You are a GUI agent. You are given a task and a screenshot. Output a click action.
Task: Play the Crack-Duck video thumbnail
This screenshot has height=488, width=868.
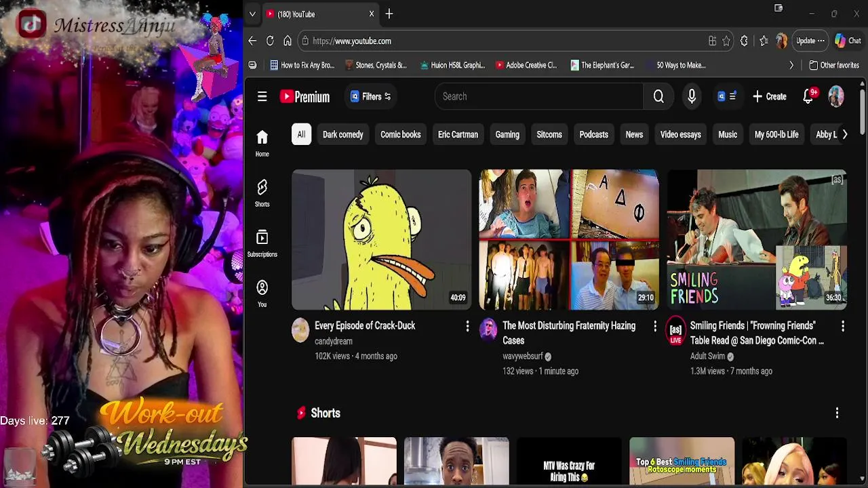[381, 240]
